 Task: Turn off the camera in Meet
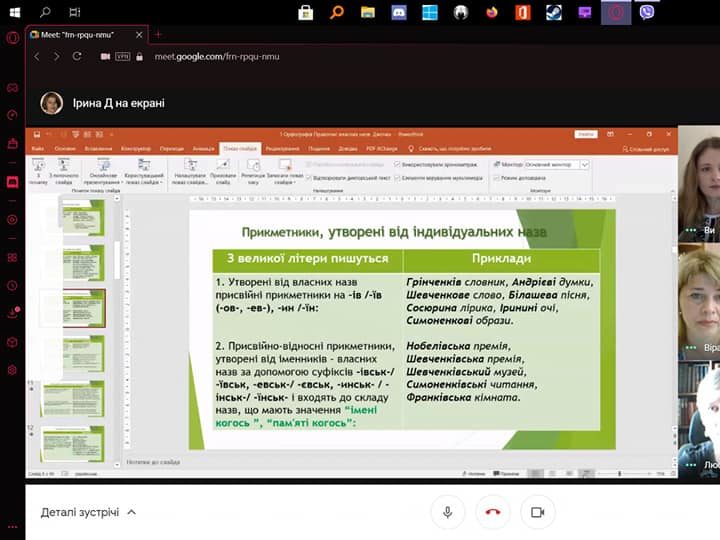point(537,512)
